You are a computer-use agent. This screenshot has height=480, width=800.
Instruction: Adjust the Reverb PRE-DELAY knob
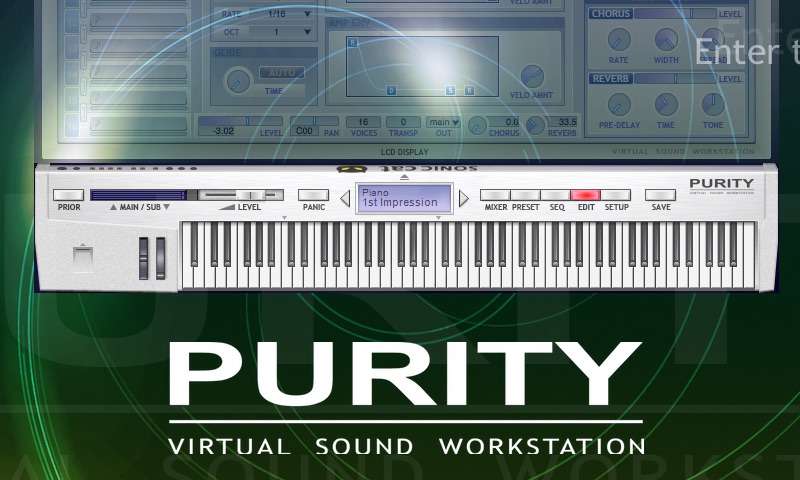(619, 105)
